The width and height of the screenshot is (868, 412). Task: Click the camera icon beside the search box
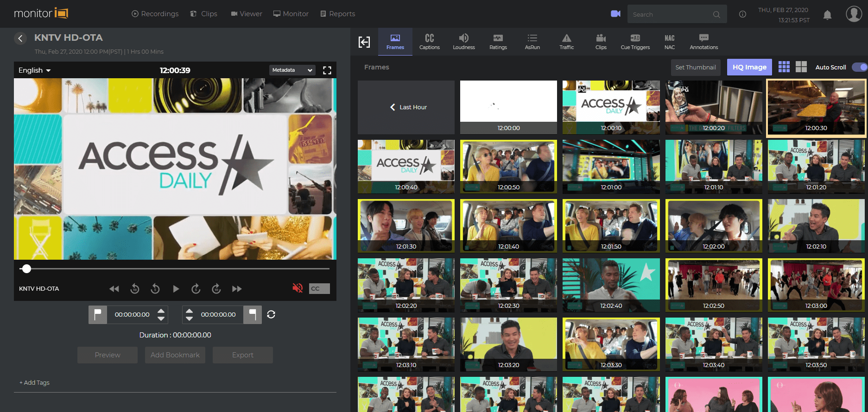tap(615, 14)
